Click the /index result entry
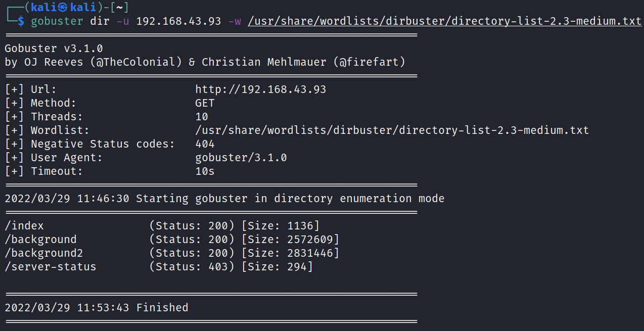This screenshot has height=331, width=644. tap(24, 225)
